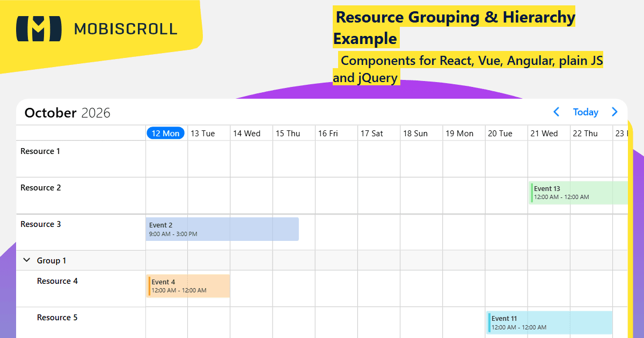Select the 19 Mon day header
The height and width of the screenshot is (338, 644).
coord(459,134)
